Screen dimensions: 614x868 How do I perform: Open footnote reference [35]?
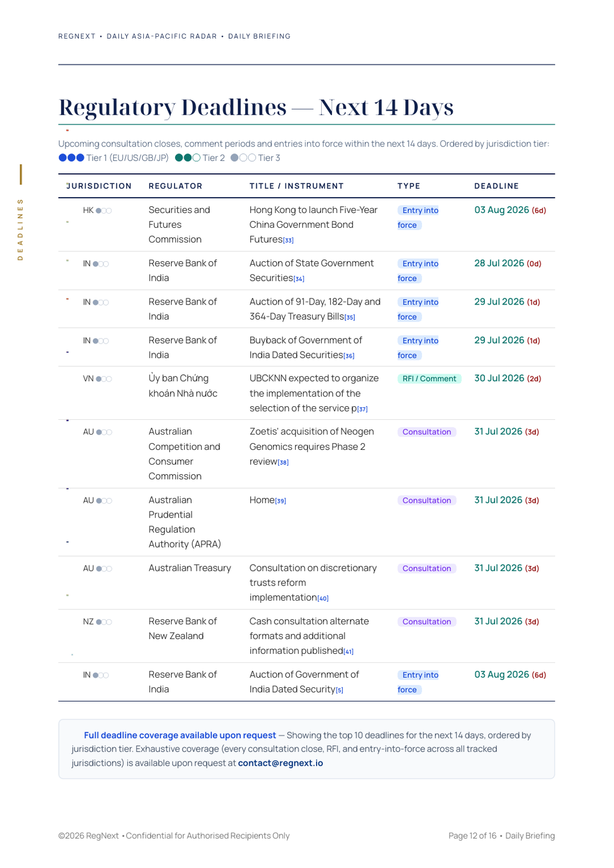click(350, 318)
